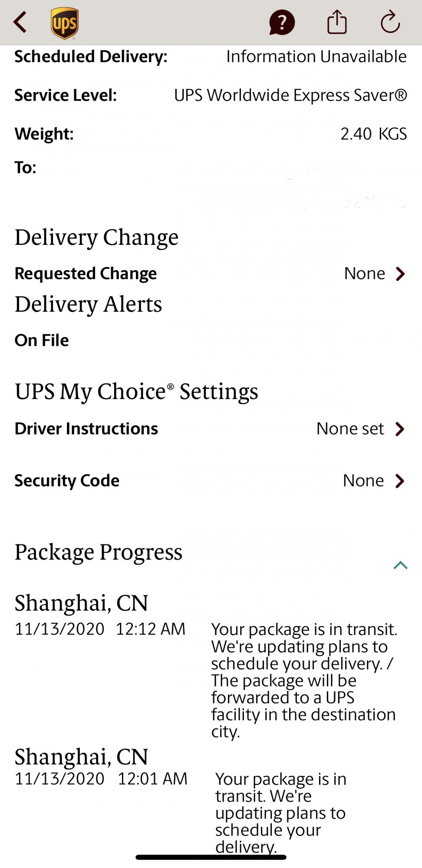Collapse the Package Progress section
This screenshot has height=868, width=422.
(400, 565)
